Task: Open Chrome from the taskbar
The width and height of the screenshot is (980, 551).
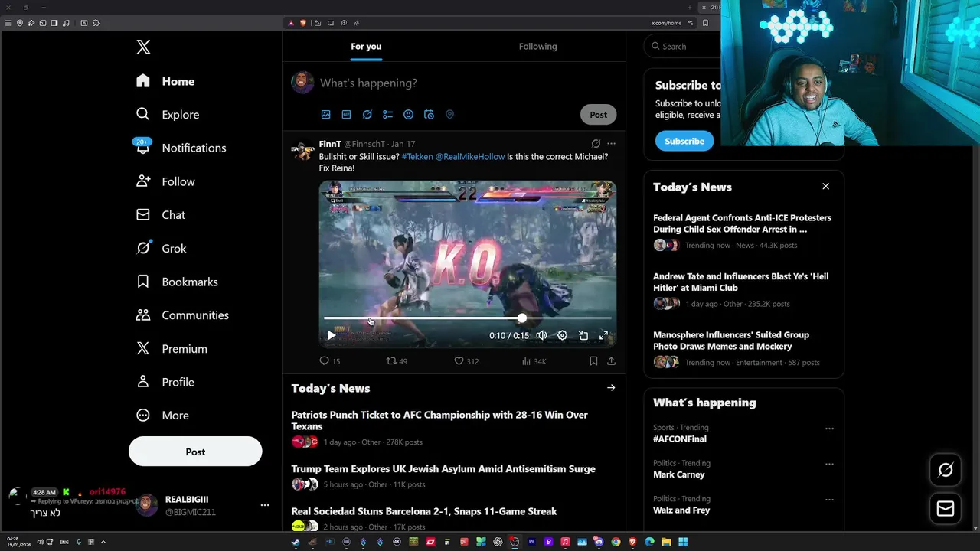Action: pyautogui.click(x=616, y=542)
